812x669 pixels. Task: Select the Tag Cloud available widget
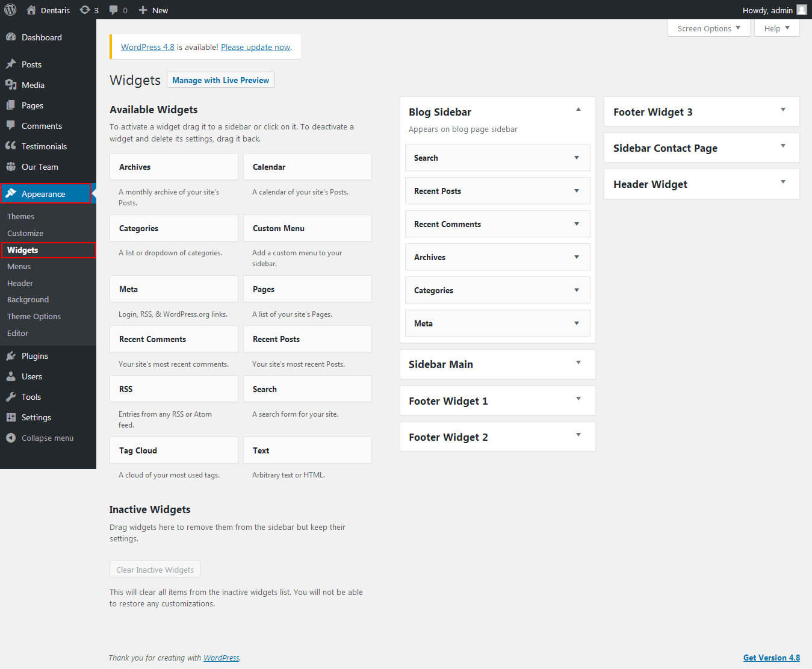point(174,450)
